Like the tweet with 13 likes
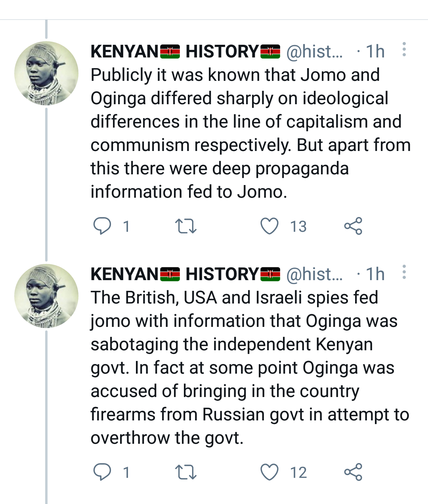This screenshot has height=504, width=428. [x=269, y=226]
